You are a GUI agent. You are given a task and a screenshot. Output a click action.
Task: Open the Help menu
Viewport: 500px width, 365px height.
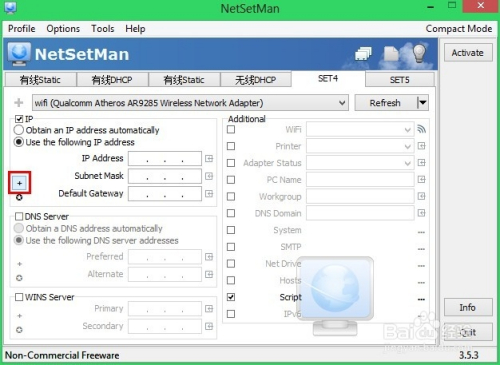click(135, 29)
